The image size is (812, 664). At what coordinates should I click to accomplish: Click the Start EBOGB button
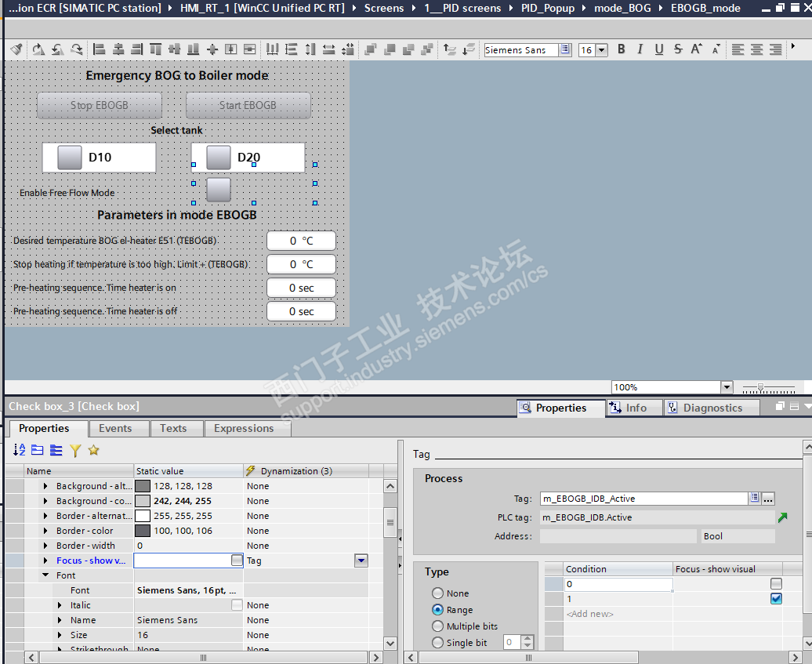[248, 105]
